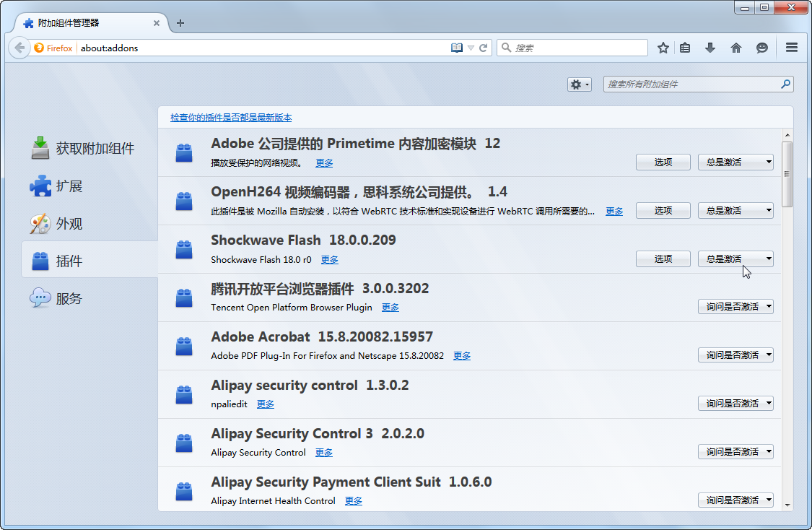
Task: Click 更多 link for Adobe Primetime
Action: (x=324, y=162)
